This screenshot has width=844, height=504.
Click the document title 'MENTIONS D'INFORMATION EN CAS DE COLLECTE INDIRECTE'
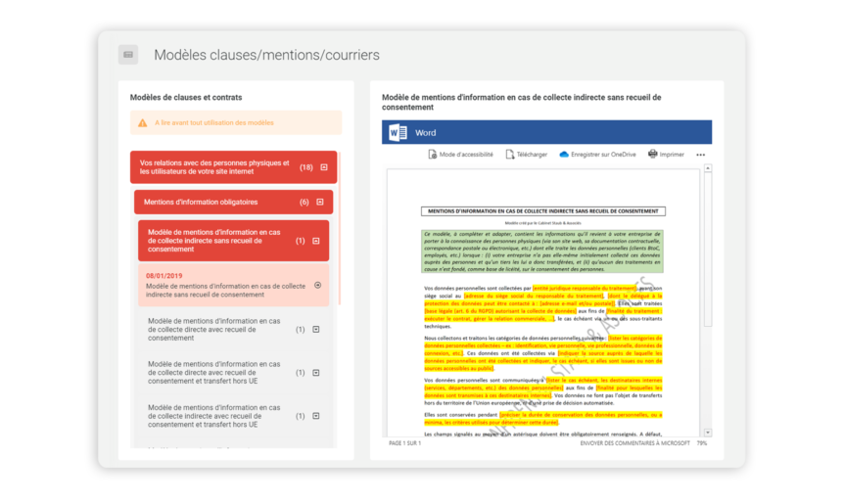[543, 211]
